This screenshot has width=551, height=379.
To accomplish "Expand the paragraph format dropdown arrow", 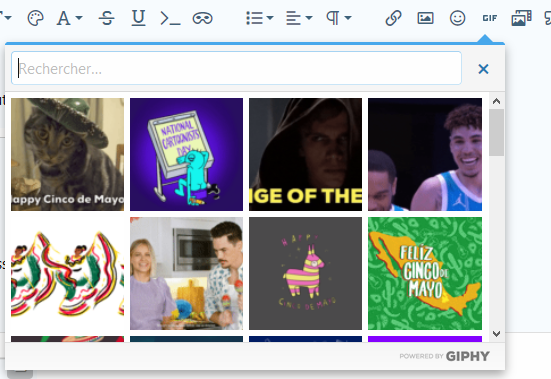I will [x=348, y=18].
